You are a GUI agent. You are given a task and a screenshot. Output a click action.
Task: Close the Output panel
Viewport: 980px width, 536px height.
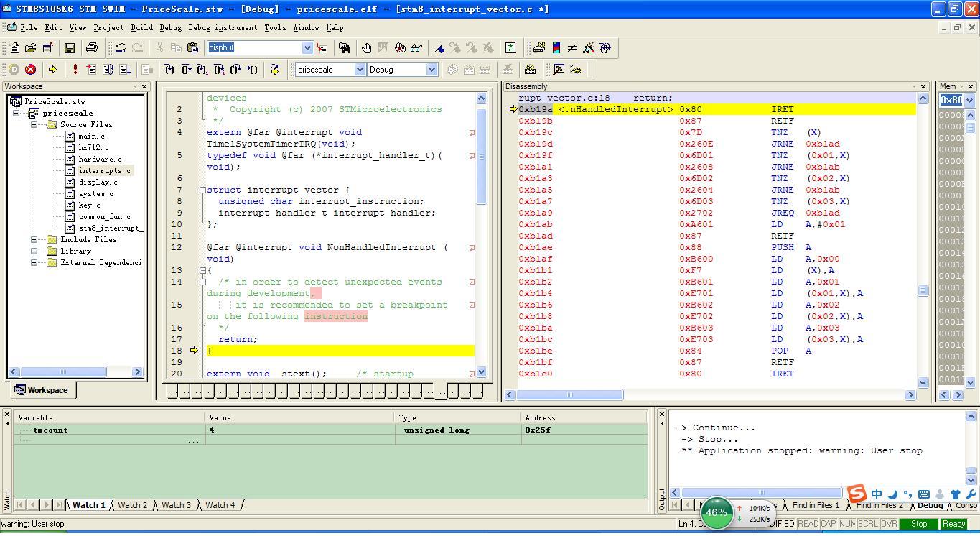click(661, 415)
